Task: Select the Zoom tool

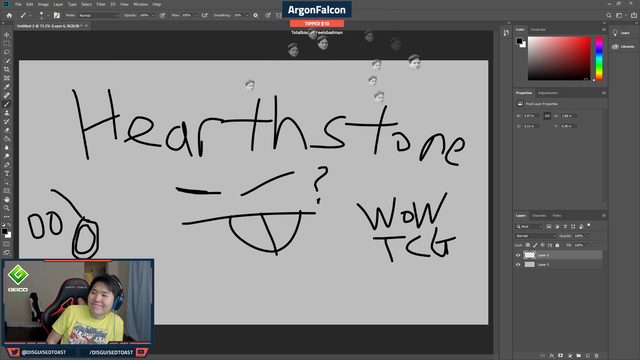Action: click(7, 208)
